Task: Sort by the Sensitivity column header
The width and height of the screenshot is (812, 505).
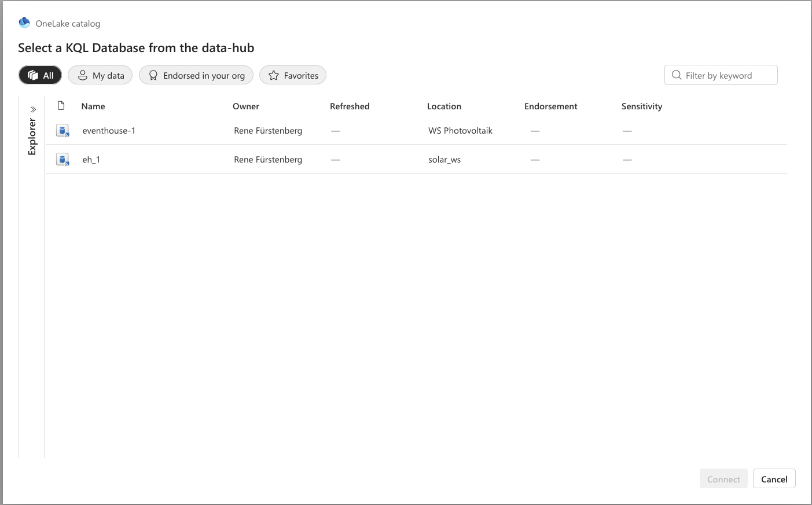Action: (641, 106)
